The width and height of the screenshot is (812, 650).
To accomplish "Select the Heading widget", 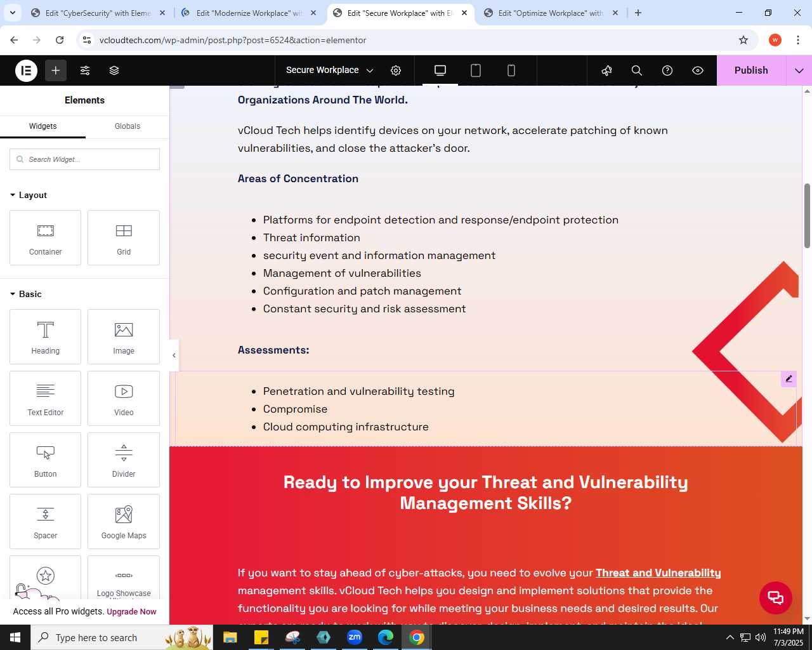I will (46, 336).
